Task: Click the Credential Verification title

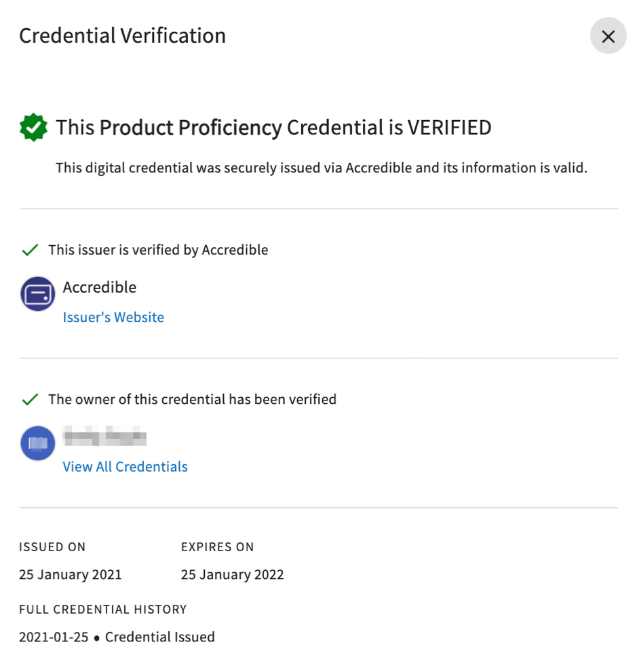Action: [122, 35]
